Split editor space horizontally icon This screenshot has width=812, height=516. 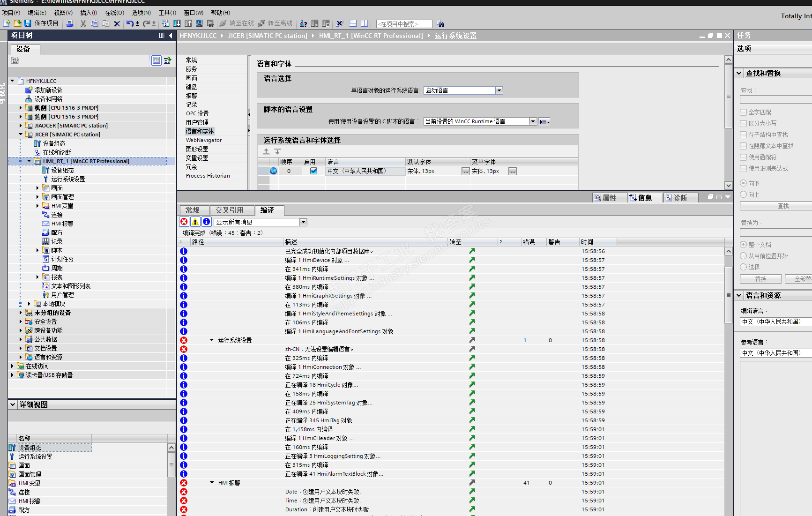tap(353, 23)
